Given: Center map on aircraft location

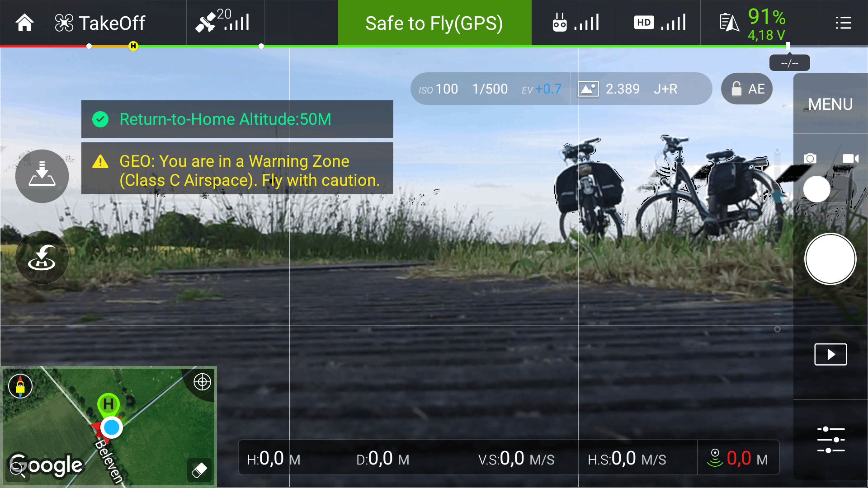Looking at the screenshot, I should (202, 382).
